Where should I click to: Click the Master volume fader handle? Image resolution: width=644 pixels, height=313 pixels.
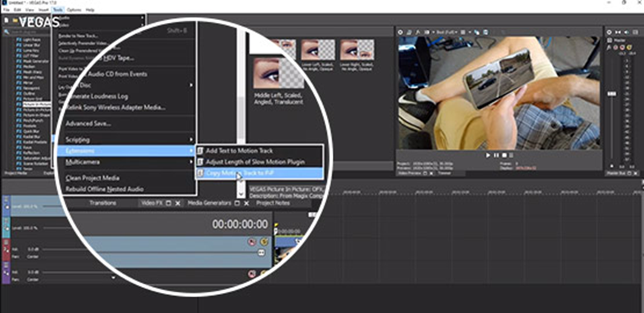(612, 94)
